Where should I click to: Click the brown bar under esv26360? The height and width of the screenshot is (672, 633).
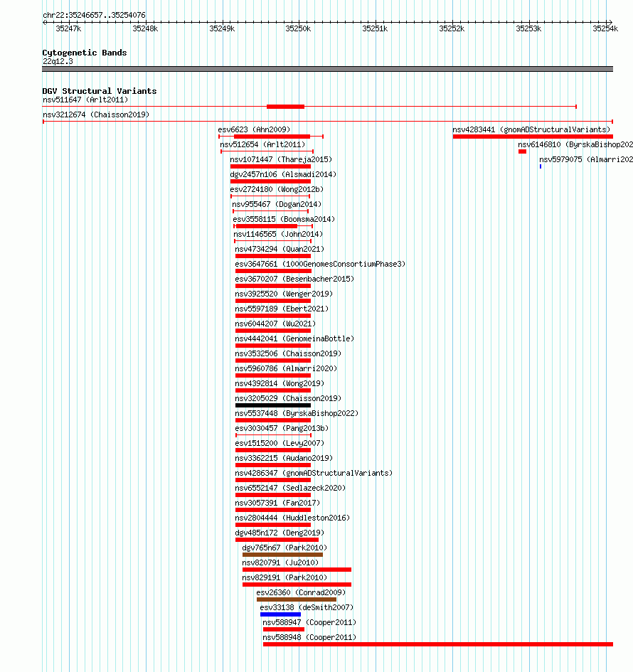pyautogui.click(x=296, y=599)
